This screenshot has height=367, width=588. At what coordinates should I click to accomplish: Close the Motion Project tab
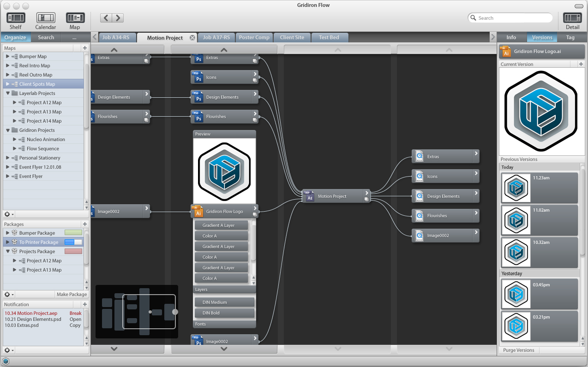coord(192,38)
